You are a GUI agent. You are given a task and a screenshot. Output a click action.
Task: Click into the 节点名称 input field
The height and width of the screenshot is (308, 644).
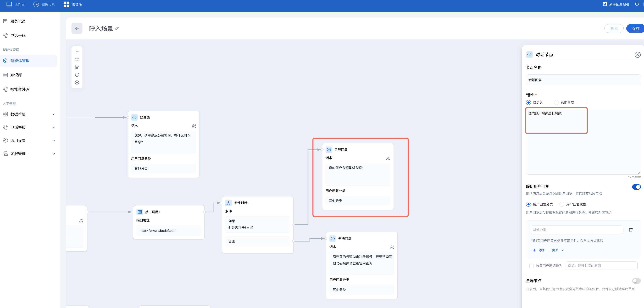click(x=583, y=80)
